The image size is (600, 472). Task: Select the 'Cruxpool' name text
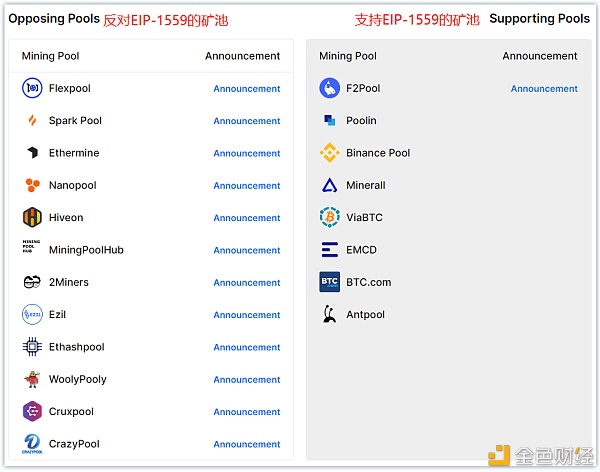coord(71,412)
